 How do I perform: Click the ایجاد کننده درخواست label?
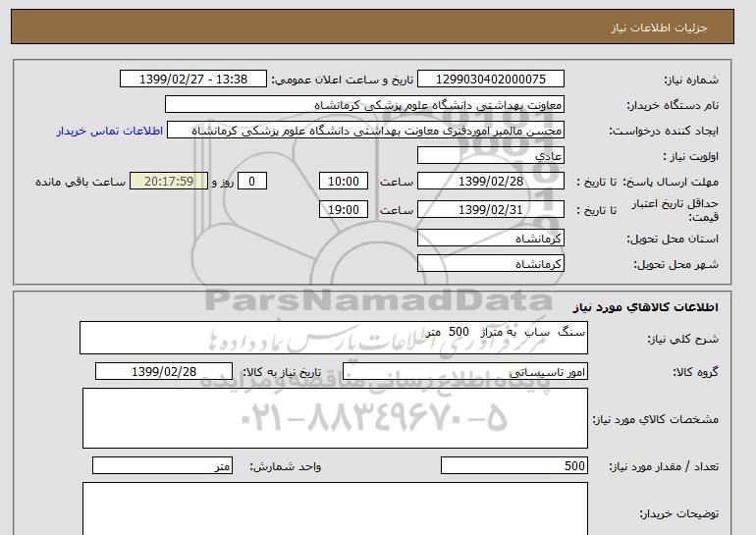664,132
